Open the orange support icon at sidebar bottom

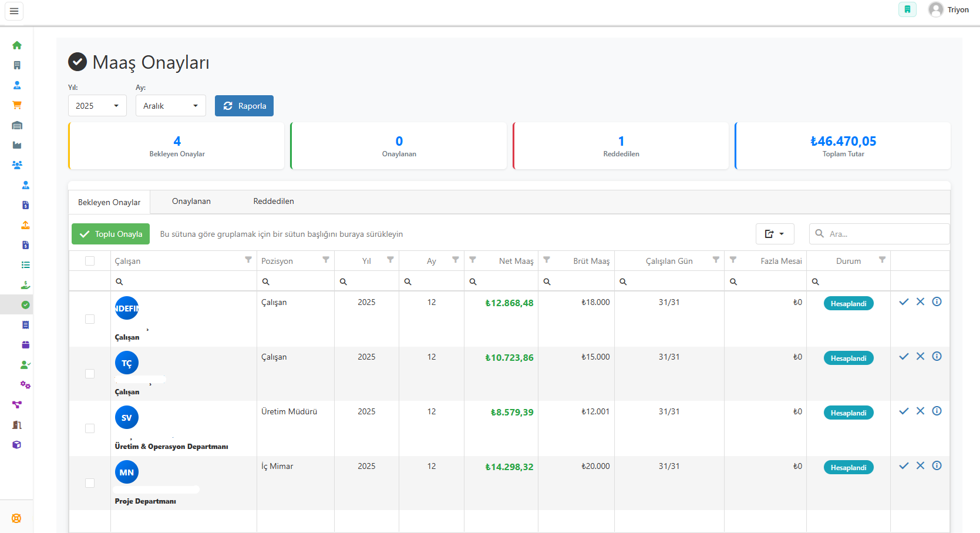tap(16, 518)
